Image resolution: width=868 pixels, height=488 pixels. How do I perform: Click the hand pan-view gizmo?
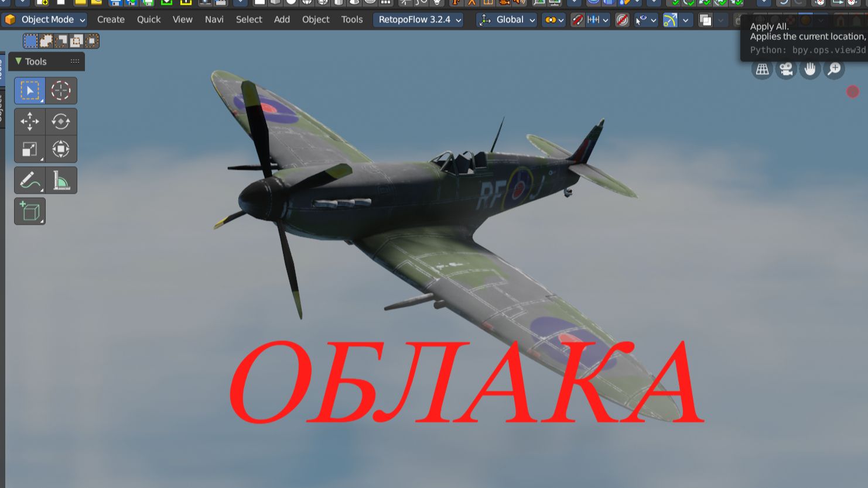[x=810, y=70]
